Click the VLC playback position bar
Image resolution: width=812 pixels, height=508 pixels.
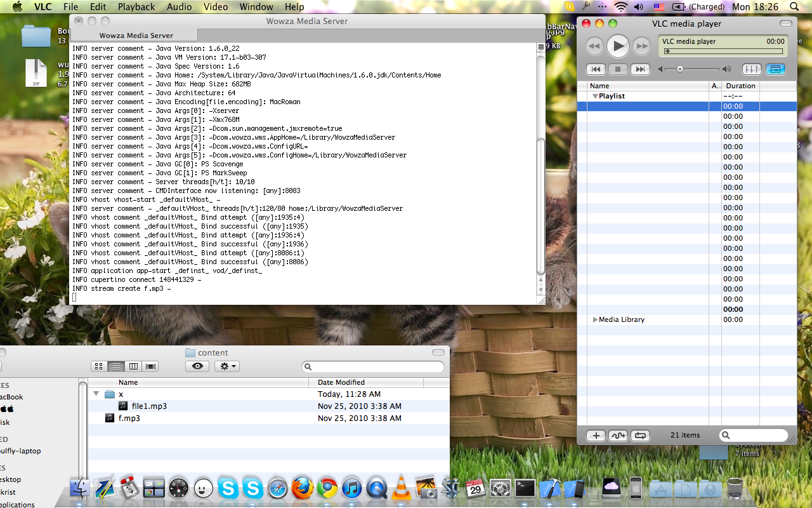[x=723, y=51]
